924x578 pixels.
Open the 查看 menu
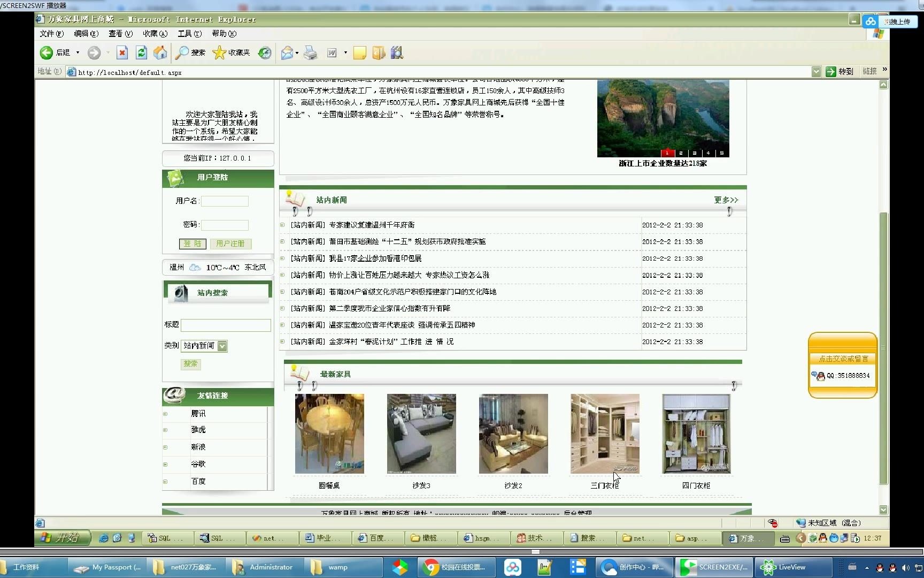(x=120, y=34)
